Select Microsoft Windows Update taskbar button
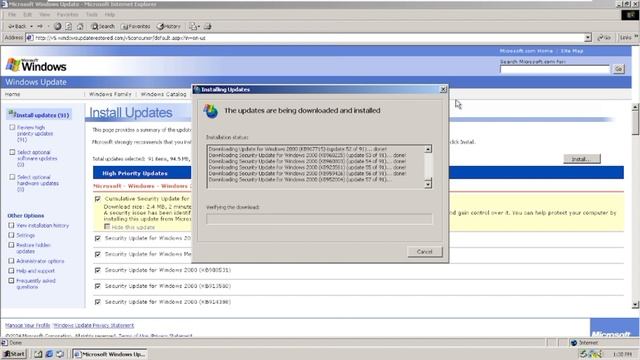 click(110, 354)
